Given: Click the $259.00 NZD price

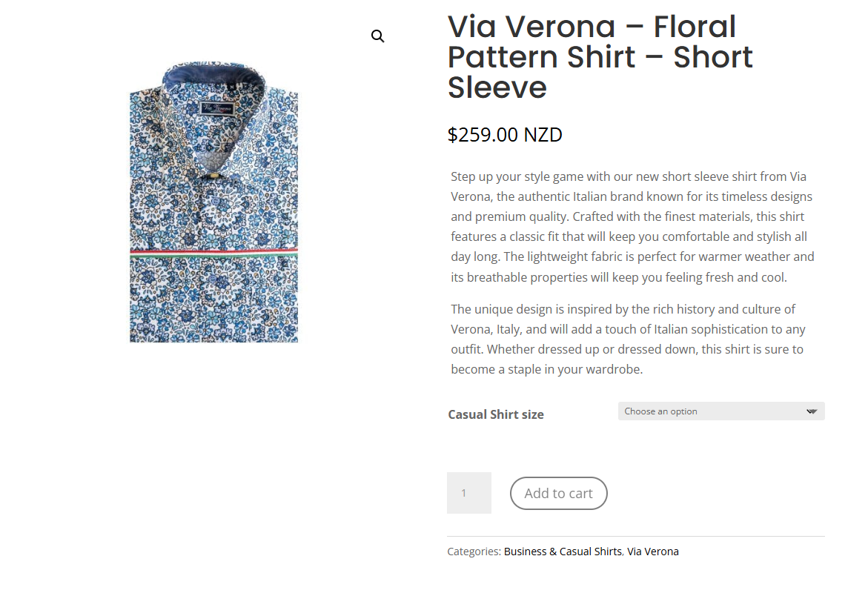Looking at the screenshot, I should (x=505, y=135).
